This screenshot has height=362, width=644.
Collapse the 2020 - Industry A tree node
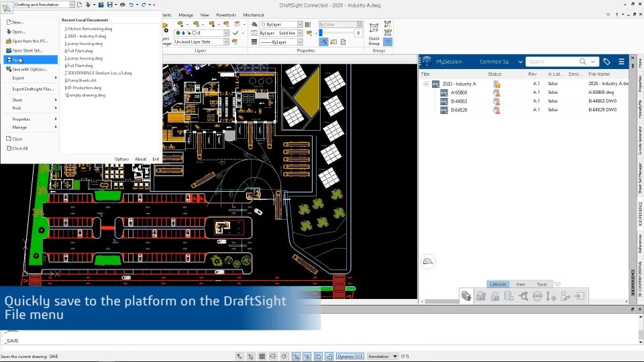click(426, 84)
